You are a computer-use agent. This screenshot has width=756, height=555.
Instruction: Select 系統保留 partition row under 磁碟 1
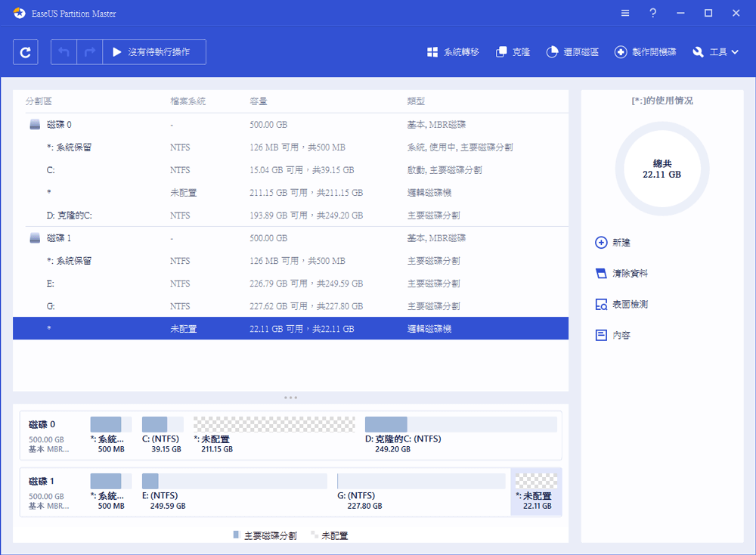[x=291, y=260]
